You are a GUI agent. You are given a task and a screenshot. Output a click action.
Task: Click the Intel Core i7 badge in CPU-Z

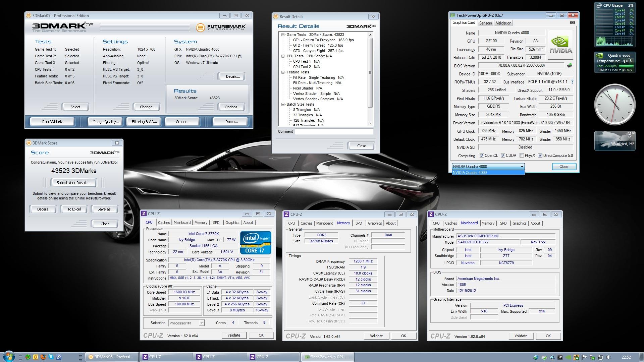[x=256, y=242]
